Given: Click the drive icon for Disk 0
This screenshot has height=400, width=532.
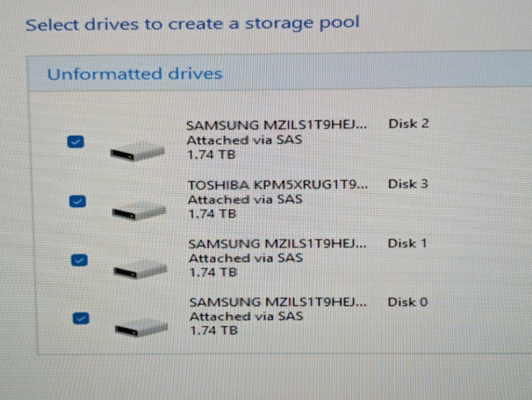Looking at the screenshot, I should point(142,327).
